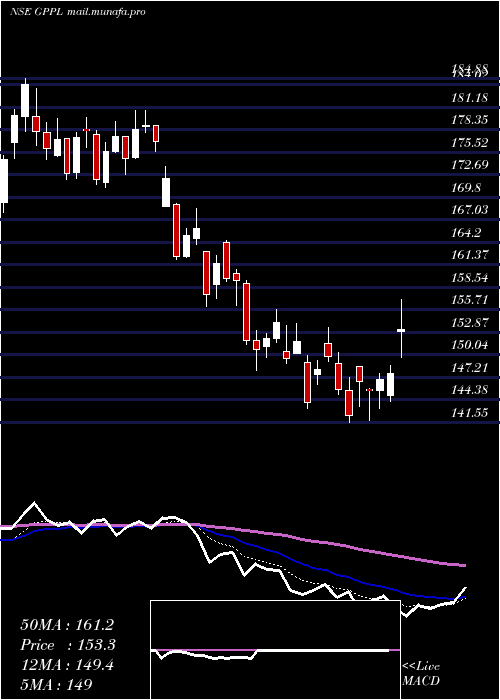Click the 50MA : 161.2 readout

pos(67,625)
